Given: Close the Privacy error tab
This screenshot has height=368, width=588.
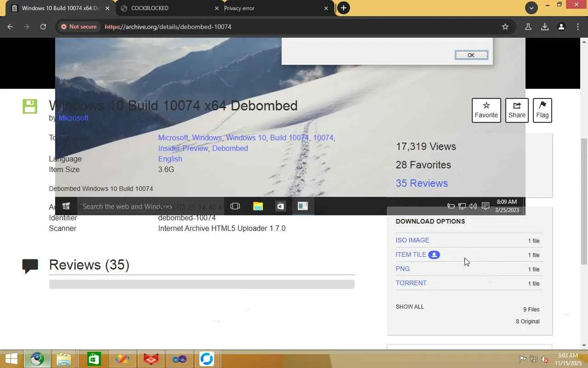Looking at the screenshot, I should pos(326,8).
